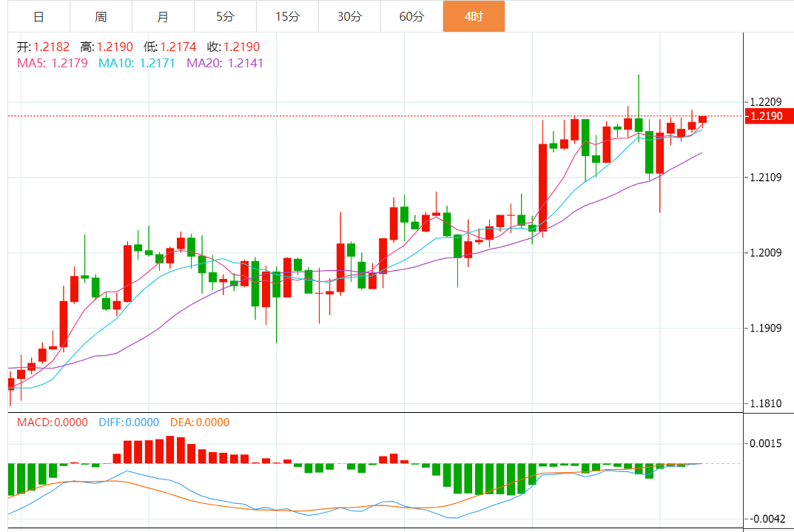Click the 收: 1.2190 close price value

point(233,47)
